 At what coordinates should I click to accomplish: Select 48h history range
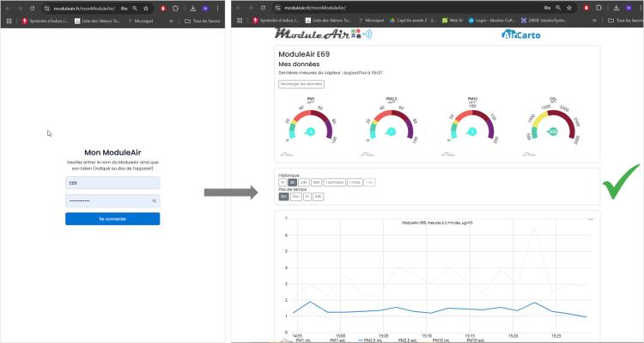pyautogui.click(x=317, y=182)
